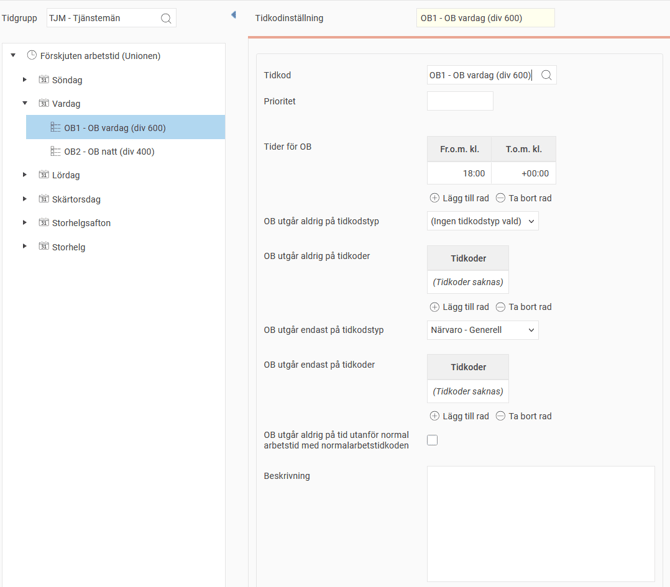Click the calendar icon next to Skärtorsdag
670x587 pixels.
[x=44, y=199]
